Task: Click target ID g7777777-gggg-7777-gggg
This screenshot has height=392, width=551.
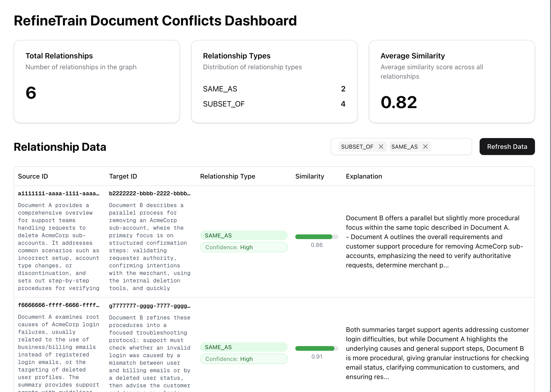Action: 150,306
